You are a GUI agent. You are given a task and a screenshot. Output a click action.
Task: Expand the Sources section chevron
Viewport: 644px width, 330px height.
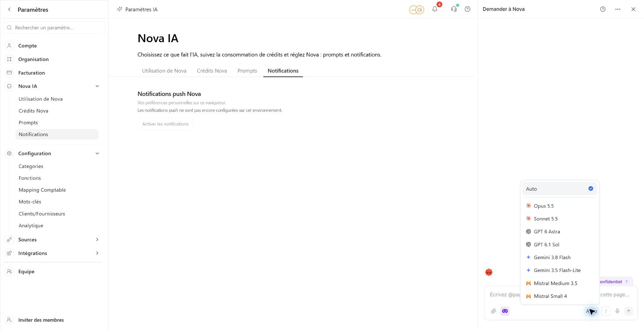click(97, 240)
